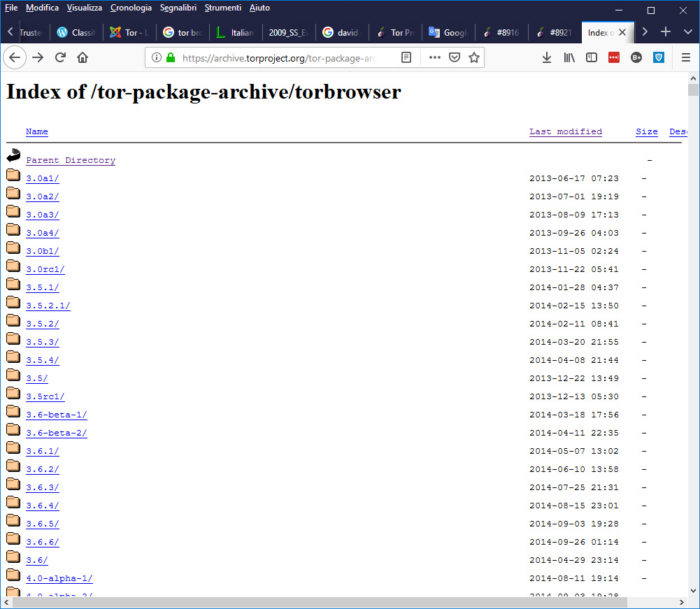Click the folder icon beside 3.6.2/
This screenshot has height=609, width=700.
13,466
